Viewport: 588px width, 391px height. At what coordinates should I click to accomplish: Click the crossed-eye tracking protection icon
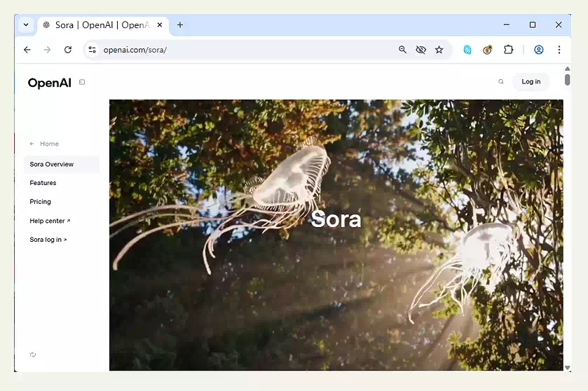coord(421,50)
